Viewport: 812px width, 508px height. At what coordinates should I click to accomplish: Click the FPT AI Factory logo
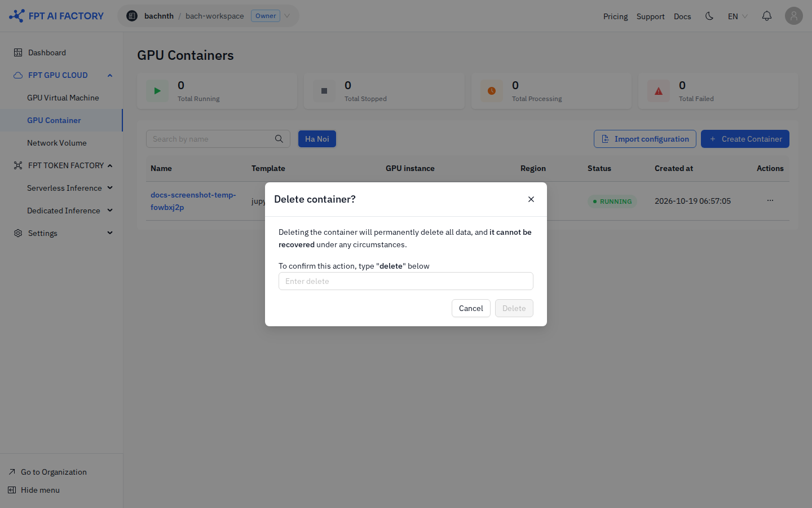point(56,16)
